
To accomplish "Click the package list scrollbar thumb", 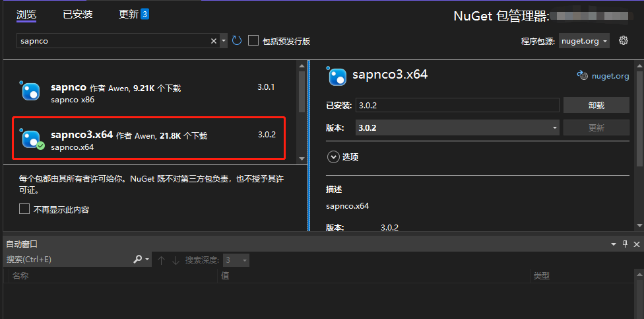I will tap(302, 92).
